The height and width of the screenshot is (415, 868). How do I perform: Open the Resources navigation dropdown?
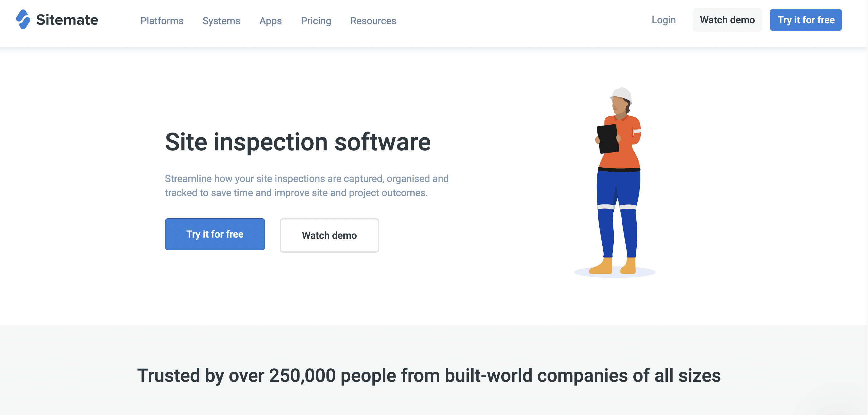(x=374, y=21)
